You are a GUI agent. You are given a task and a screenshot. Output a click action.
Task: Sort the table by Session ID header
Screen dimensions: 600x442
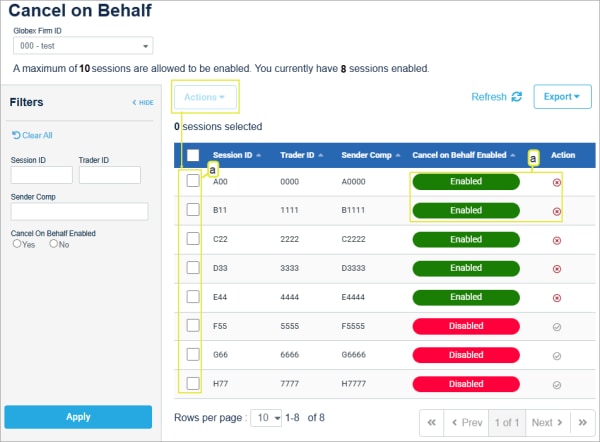236,155
